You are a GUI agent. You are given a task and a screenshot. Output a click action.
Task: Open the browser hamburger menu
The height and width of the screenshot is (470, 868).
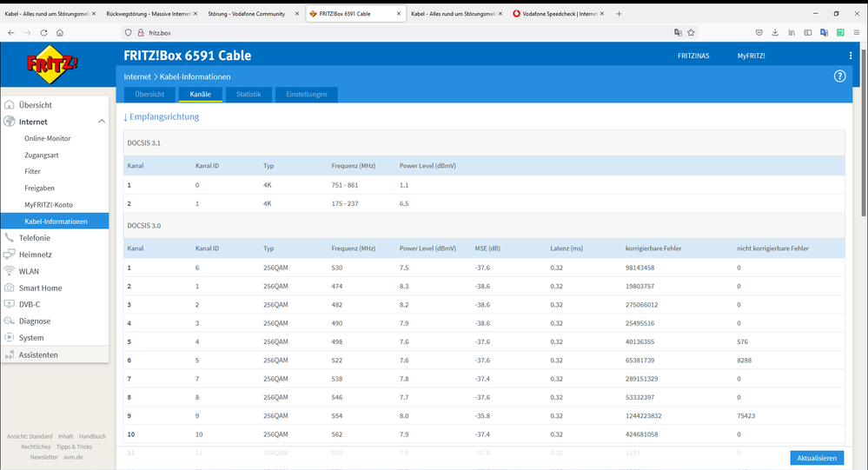click(x=857, y=33)
